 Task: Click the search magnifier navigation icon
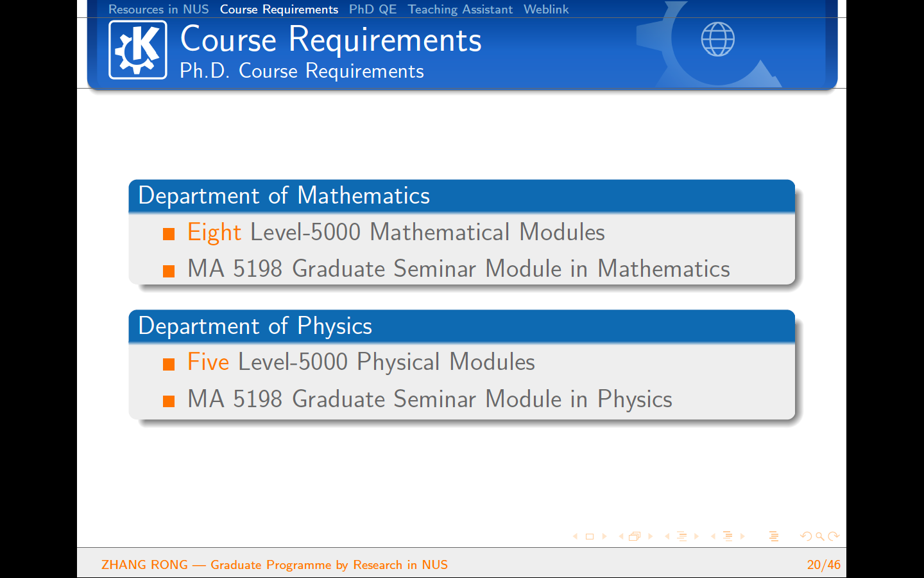819,536
